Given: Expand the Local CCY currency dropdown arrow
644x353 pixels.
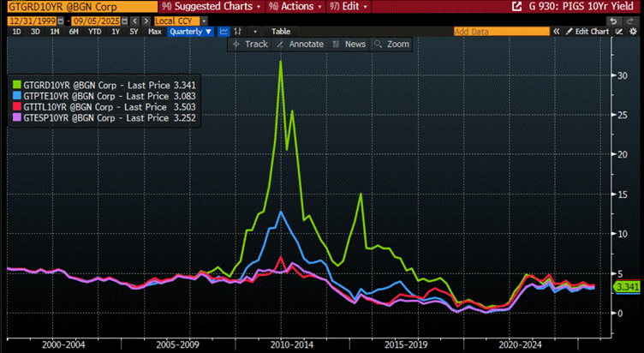Looking at the screenshot, I should (x=205, y=21).
